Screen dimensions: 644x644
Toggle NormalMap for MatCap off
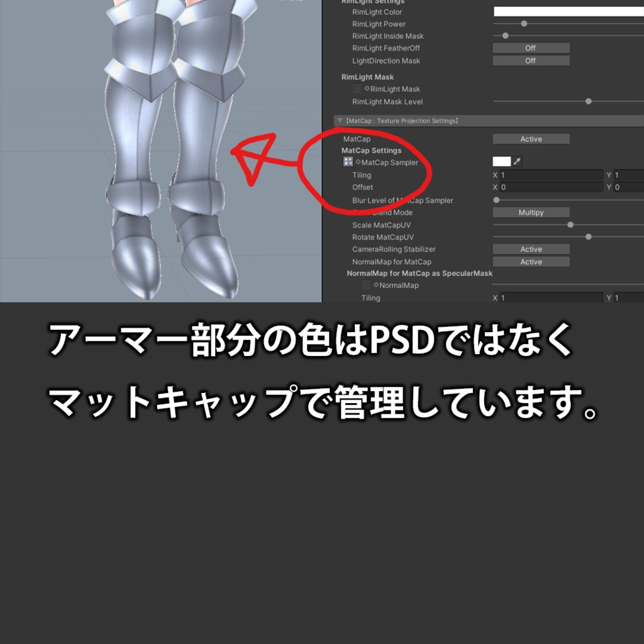click(x=530, y=261)
